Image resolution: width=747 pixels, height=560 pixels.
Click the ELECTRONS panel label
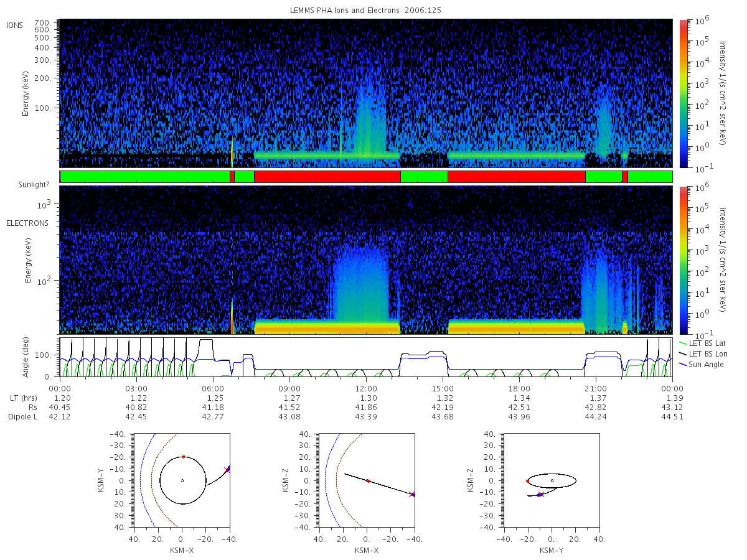27,223
